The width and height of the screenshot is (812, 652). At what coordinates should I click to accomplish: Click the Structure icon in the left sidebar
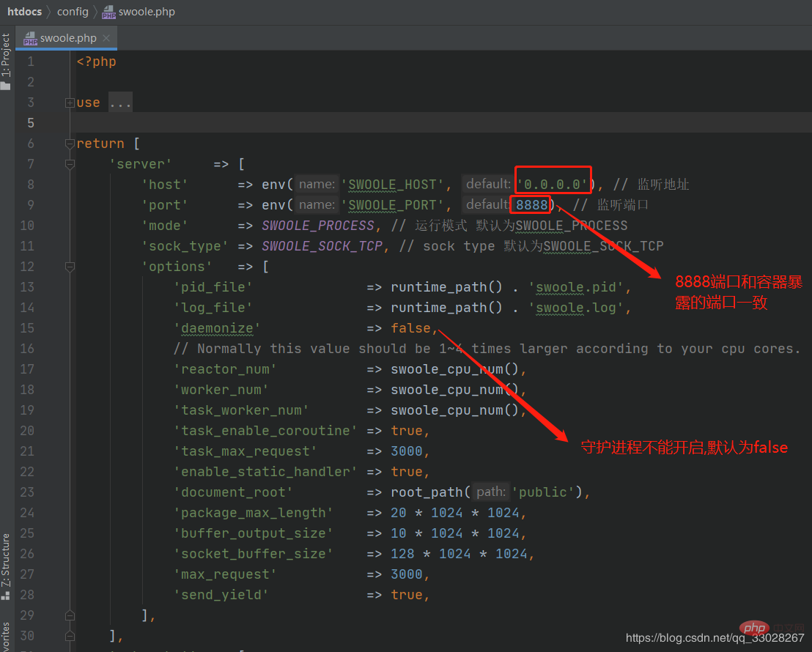[x=6, y=596]
